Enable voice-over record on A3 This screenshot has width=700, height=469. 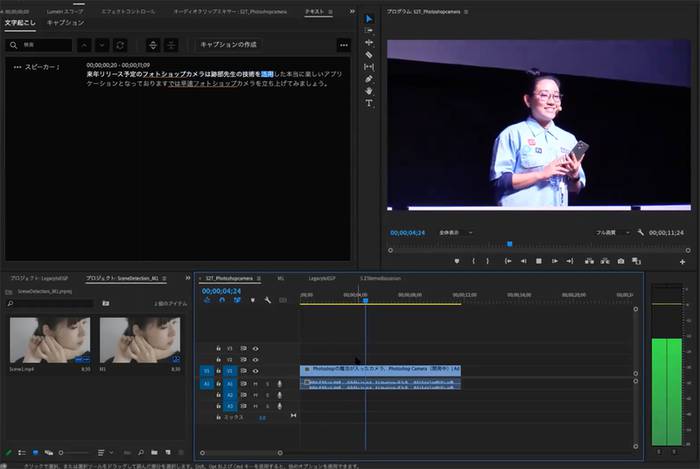coord(279,406)
